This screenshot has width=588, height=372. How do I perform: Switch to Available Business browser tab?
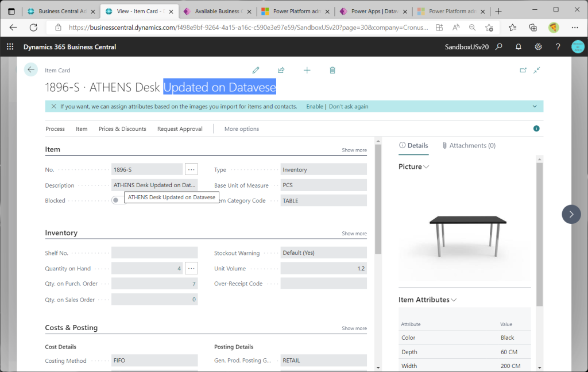click(218, 11)
